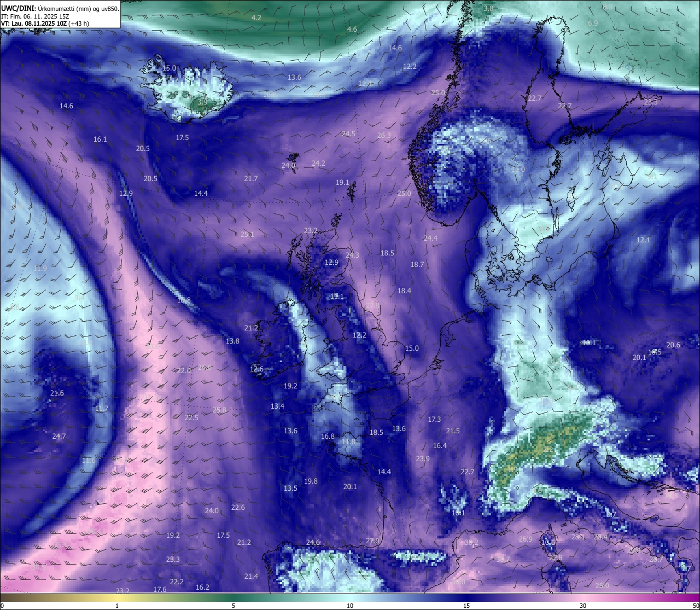Click the 17.6 value on the map
This screenshot has width=700, height=610.
tap(160, 590)
